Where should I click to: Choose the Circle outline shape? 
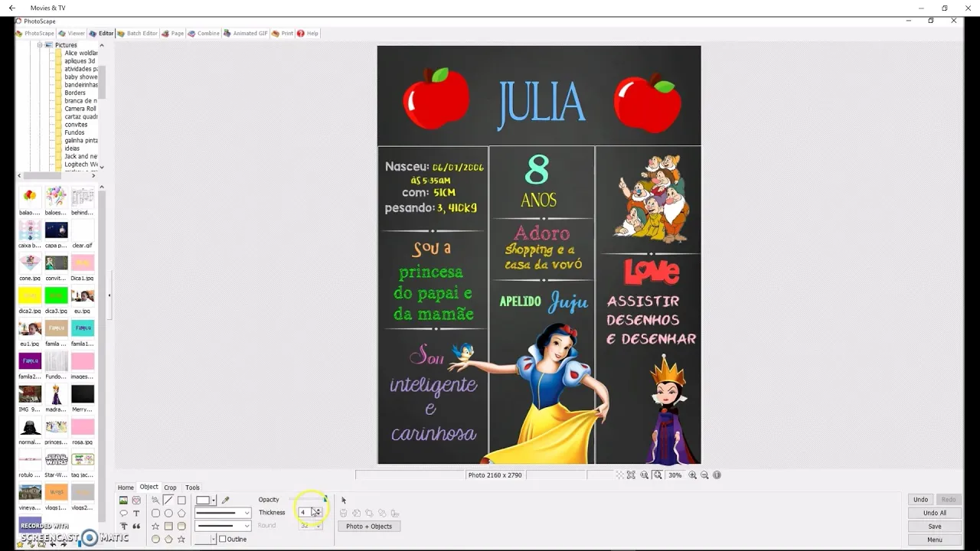[x=168, y=513]
